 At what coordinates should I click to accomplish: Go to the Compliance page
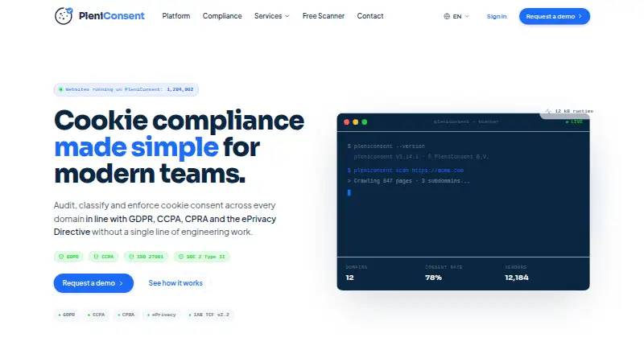[x=222, y=16]
